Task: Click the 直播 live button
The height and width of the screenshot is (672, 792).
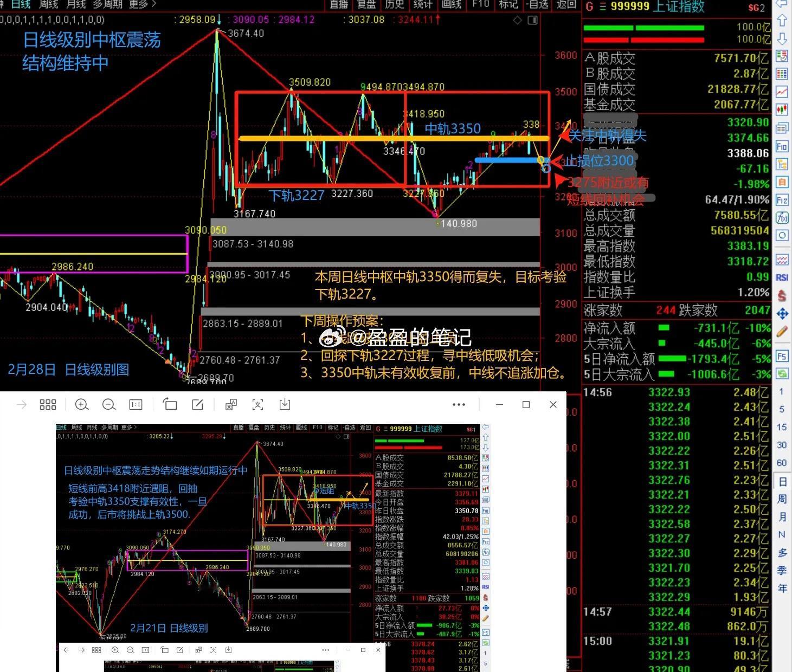Action: point(339,4)
